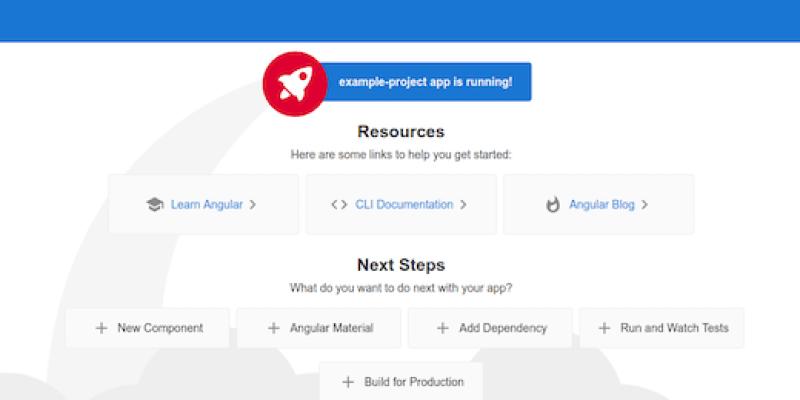Viewport: 800px width, 400px height.
Task: Visit the Angular Blog link
Action: (x=602, y=204)
